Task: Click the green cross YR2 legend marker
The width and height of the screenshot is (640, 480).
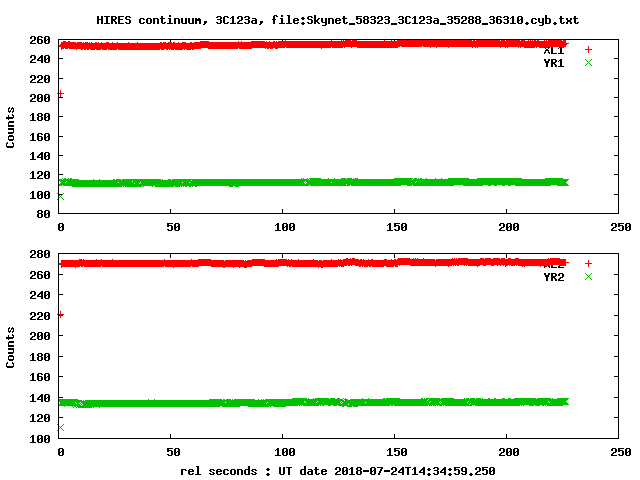Action: [x=588, y=276]
